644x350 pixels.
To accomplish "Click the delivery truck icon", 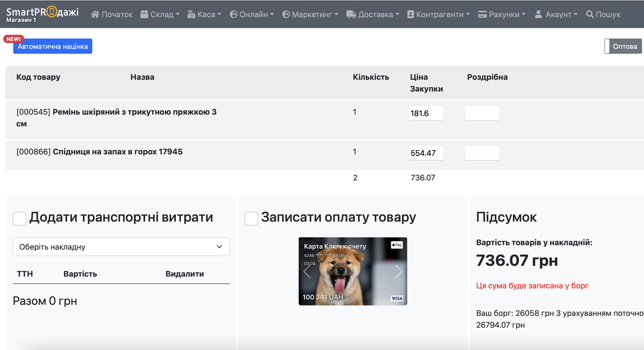I will click(x=351, y=14).
